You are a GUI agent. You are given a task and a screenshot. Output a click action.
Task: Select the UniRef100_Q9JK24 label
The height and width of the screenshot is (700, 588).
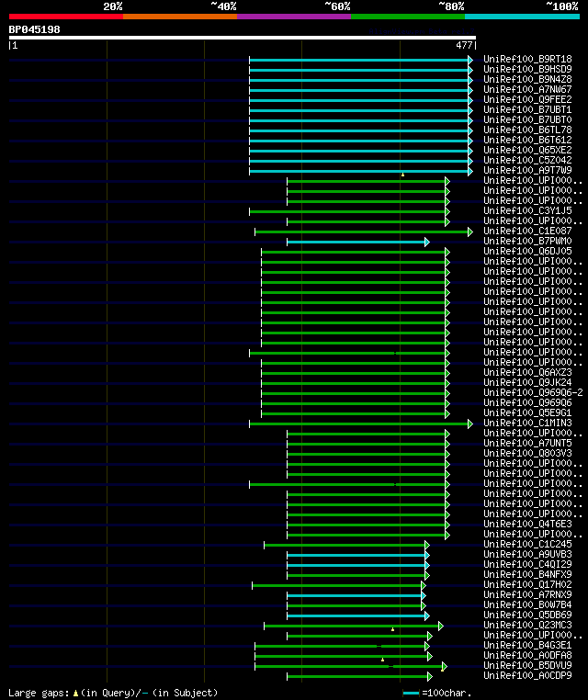[x=527, y=382]
